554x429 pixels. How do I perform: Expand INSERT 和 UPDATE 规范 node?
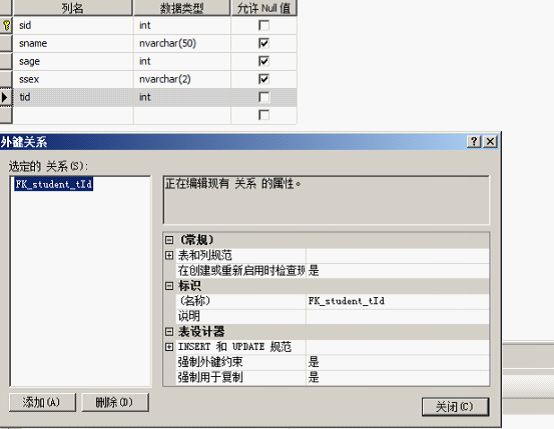[169, 347]
